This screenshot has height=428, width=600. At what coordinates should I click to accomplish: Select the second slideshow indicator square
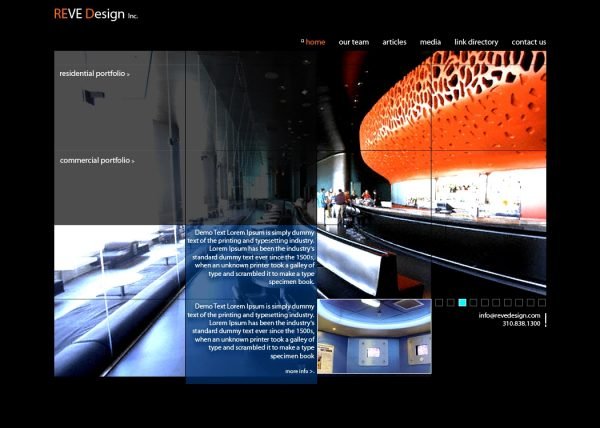tap(451, 303)
